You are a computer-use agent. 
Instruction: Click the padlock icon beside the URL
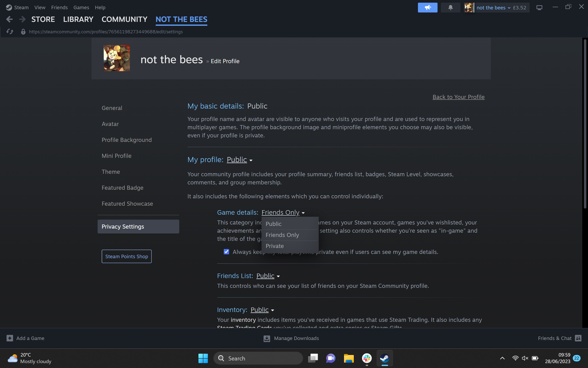[x=23, y=32]
